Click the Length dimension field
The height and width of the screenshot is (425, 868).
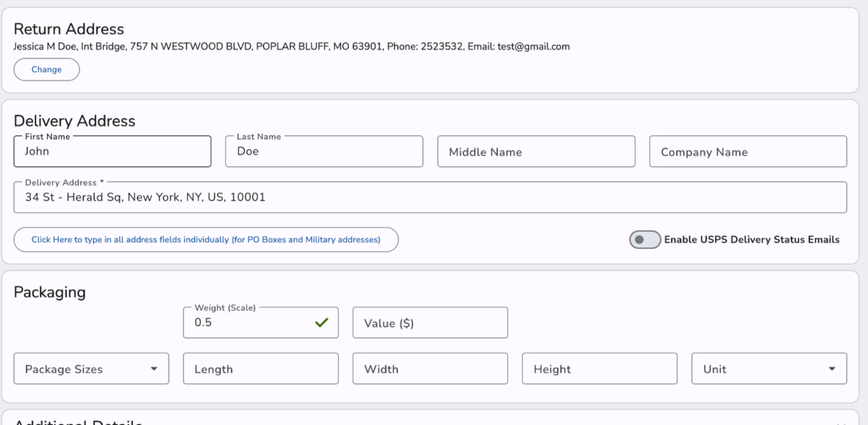pos(260,369)
